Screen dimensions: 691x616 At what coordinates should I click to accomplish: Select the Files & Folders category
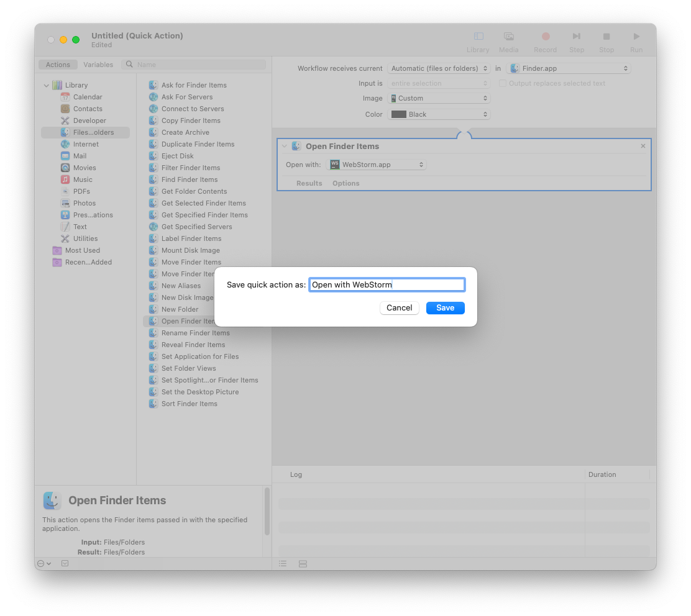point(86,132)
